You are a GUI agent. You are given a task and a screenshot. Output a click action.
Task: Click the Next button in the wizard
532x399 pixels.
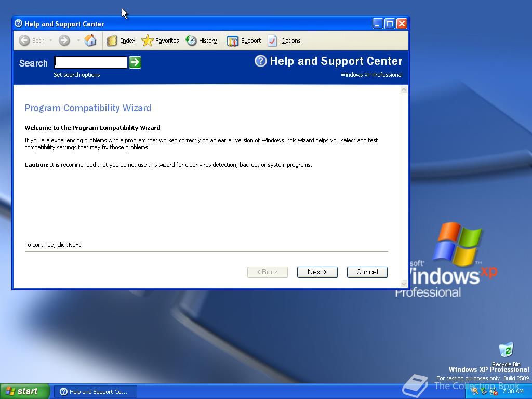317,272
